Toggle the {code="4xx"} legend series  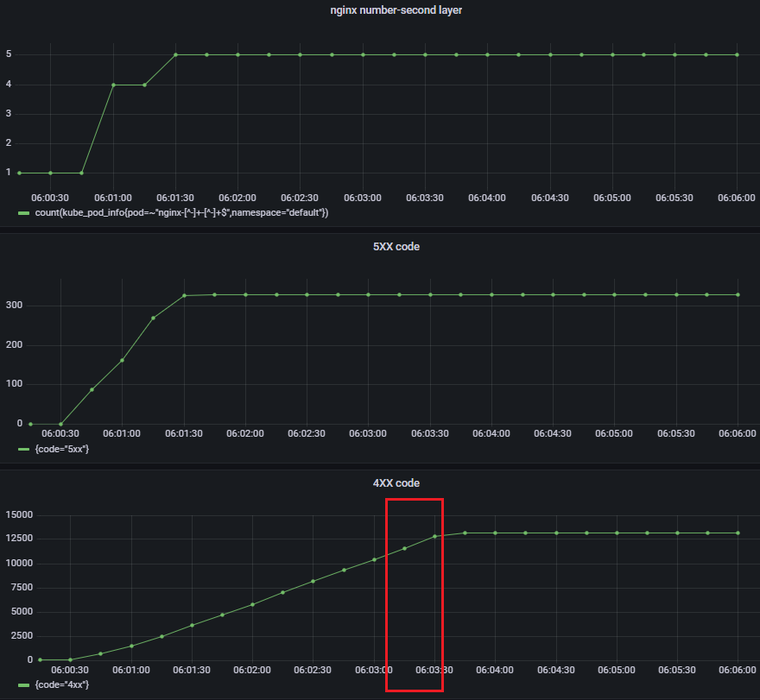60,684
